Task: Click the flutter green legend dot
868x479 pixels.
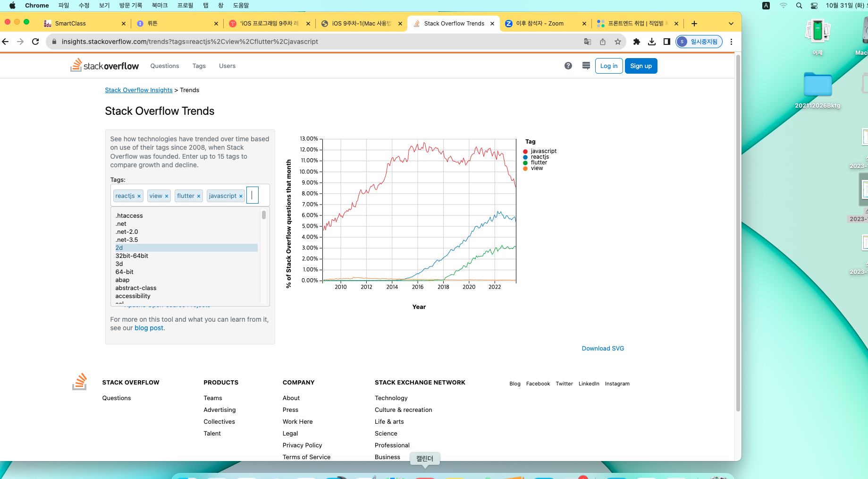Action: [525, 163]
